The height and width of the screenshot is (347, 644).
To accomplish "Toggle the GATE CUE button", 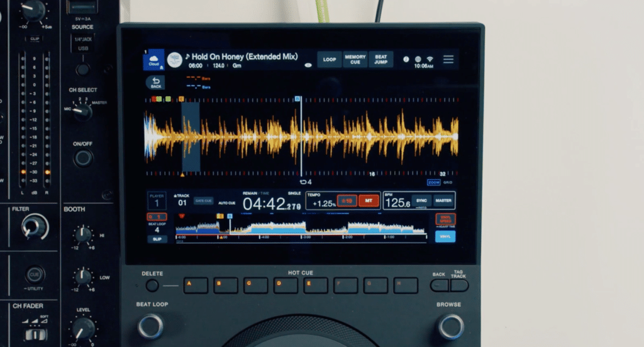I will coord(203,201).
